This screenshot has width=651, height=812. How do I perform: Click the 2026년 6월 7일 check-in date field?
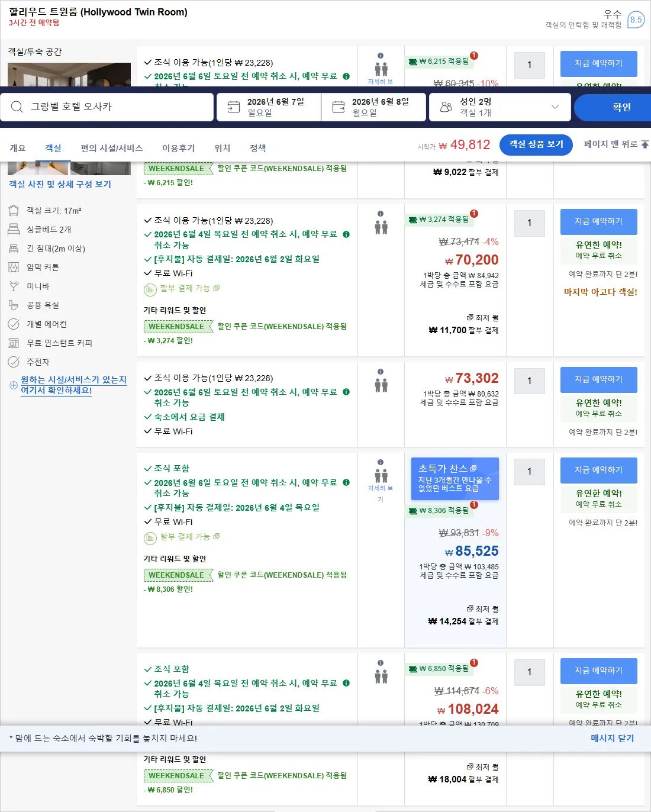tap(269, 107)
